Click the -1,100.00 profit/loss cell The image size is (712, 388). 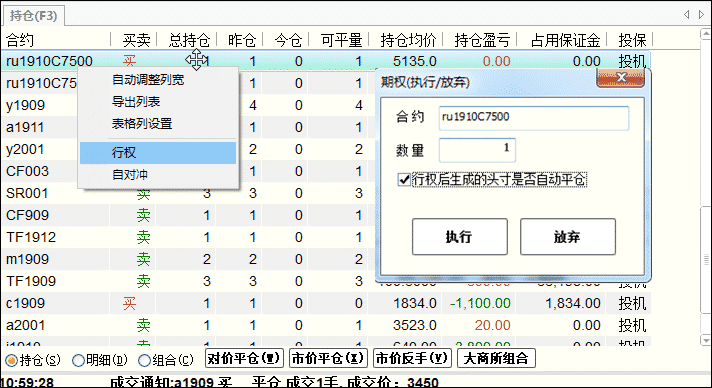tap(480, 303)
